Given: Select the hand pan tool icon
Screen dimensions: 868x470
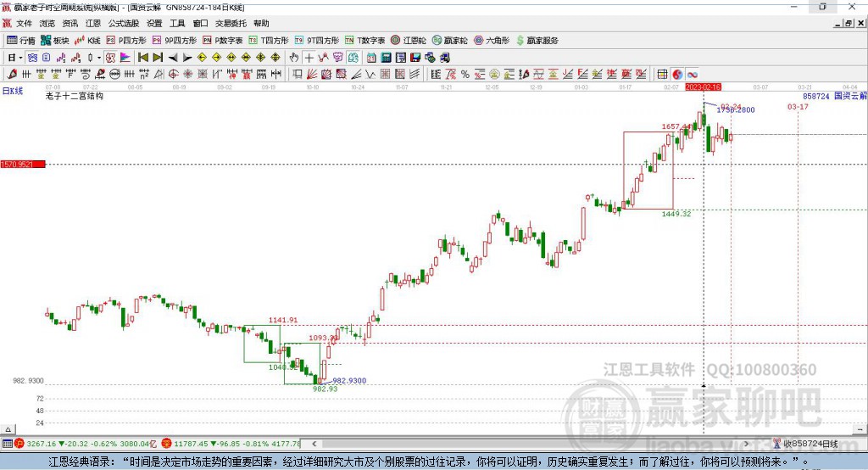Looking at the screenshot, I should pyautogui.click(x=294, y=58).
